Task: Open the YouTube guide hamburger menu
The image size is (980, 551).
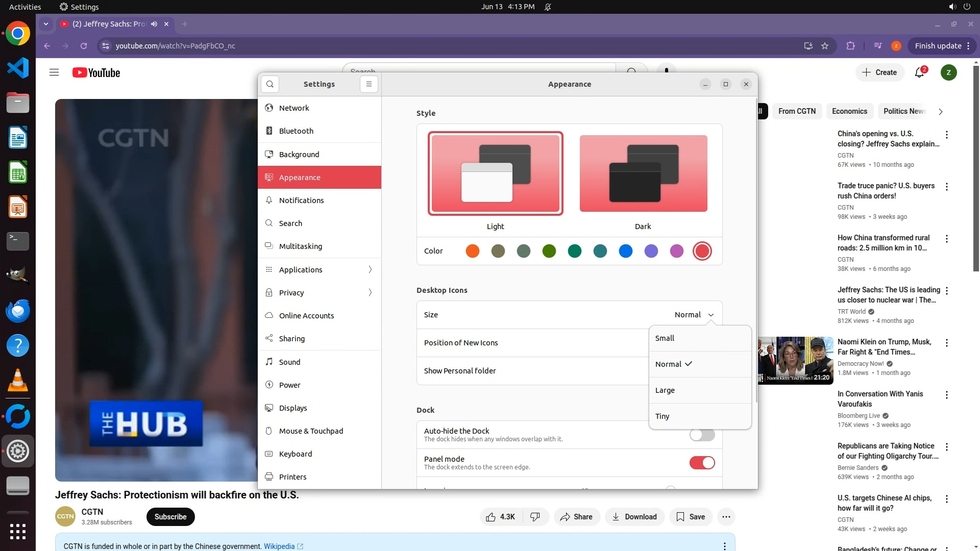Action: tap(54, 72)
